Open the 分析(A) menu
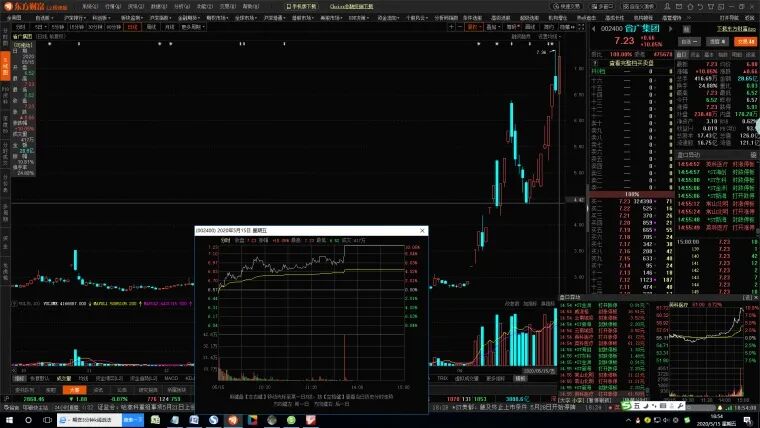 [182, 7]
